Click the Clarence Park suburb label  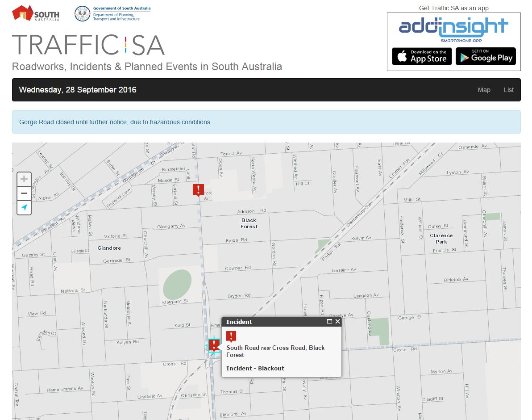tap(441, 238)
